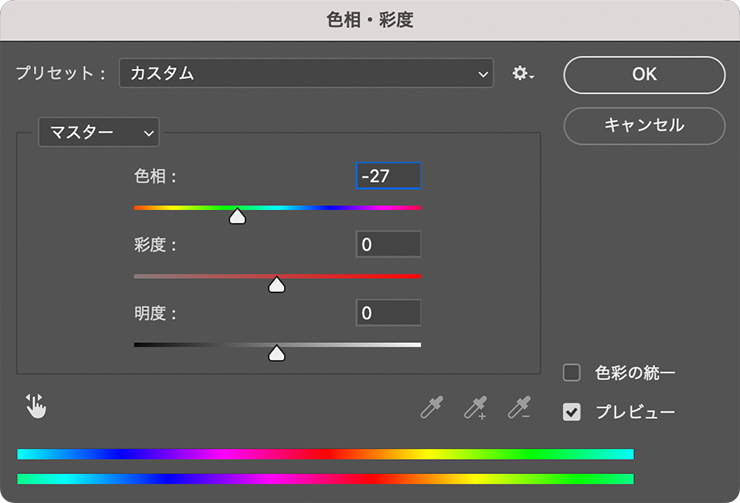Expand the マスター channel dropdown
Screen dimensions: 740x503
point(98,132)
